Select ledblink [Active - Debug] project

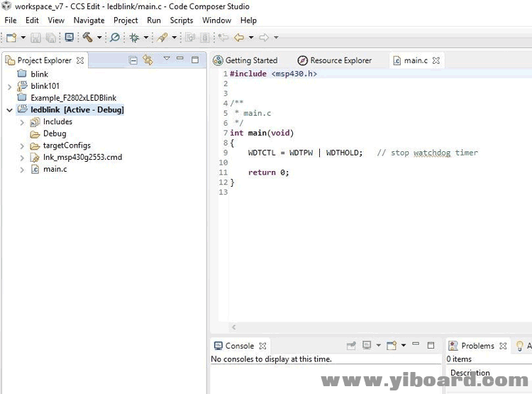[x=70, y=110]
